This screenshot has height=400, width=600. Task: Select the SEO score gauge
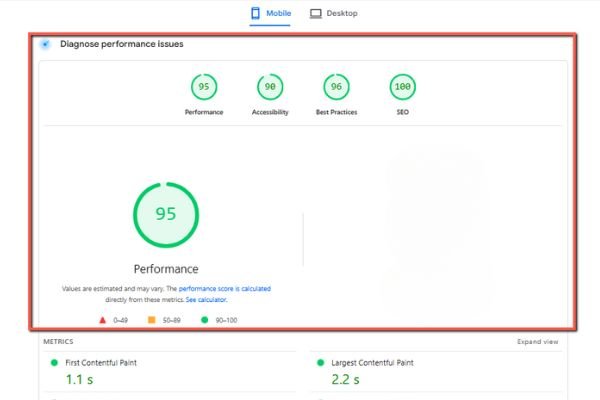(x=402, y=88)
